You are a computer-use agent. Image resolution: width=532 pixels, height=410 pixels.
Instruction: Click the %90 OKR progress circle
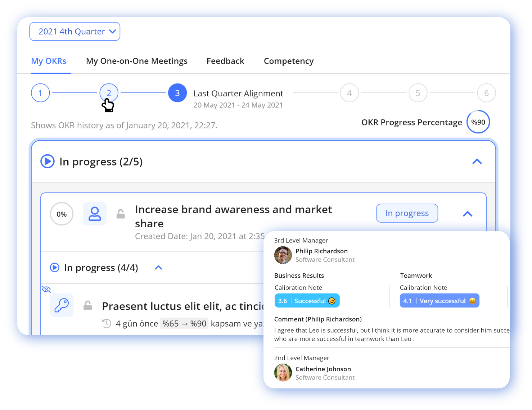tap(478, 122)
